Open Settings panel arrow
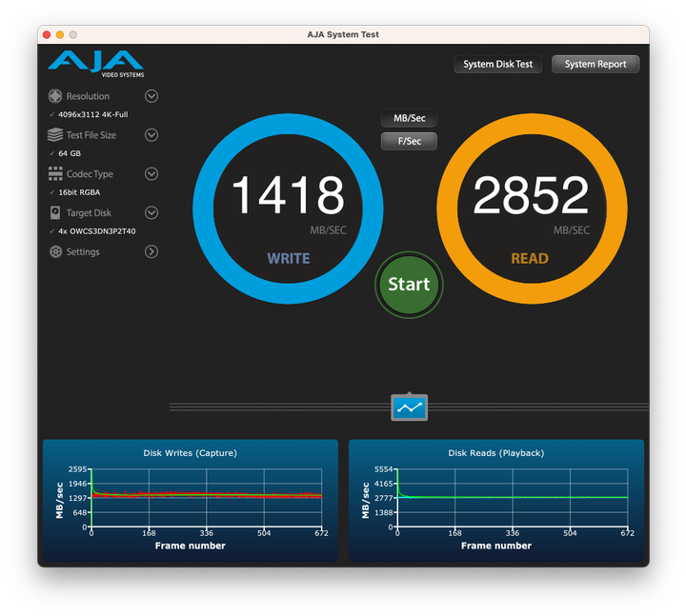Image resolution: width=686 pixels, height=616 pixels. 151,252
